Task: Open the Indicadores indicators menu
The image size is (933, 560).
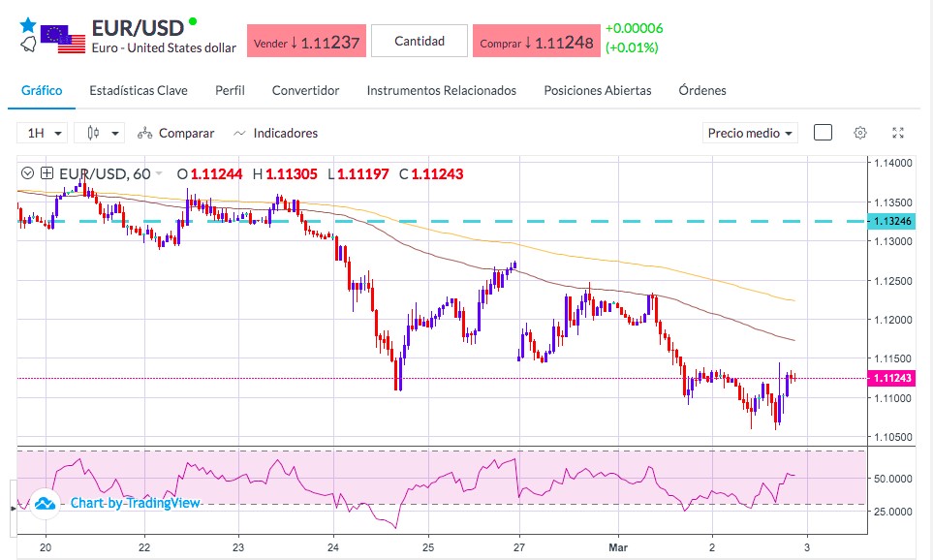Action: (275, 134)
